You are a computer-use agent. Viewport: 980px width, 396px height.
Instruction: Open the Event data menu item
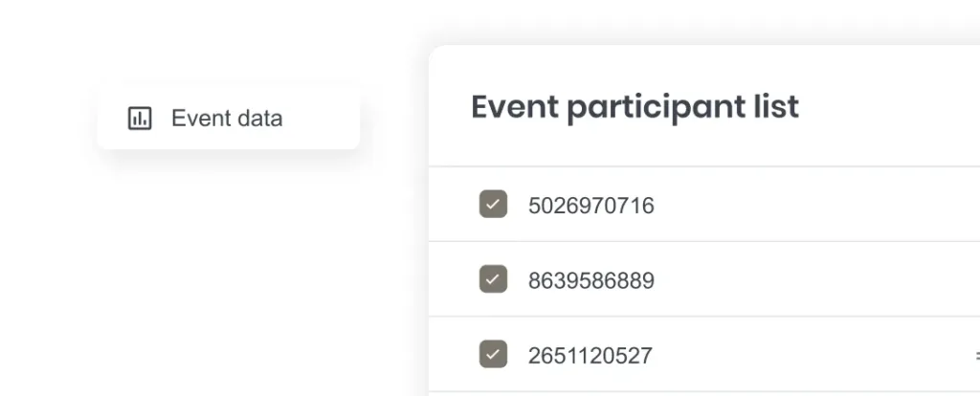[x=228, y=118]
